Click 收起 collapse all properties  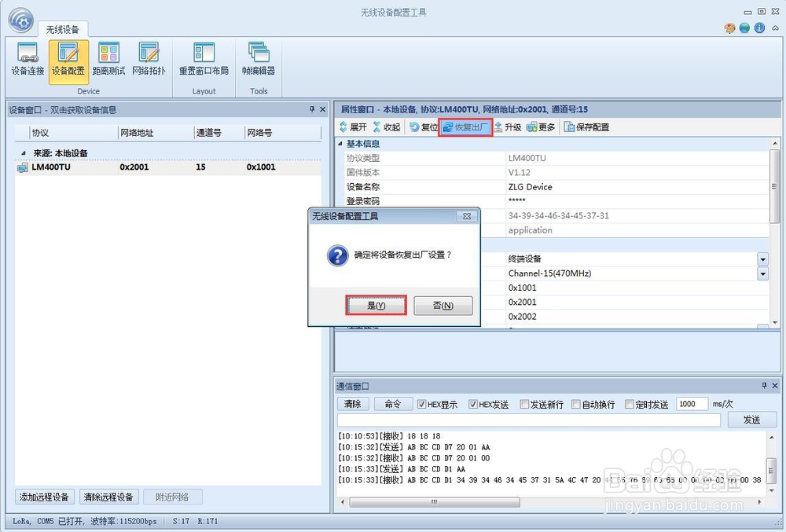pos(387,127)
